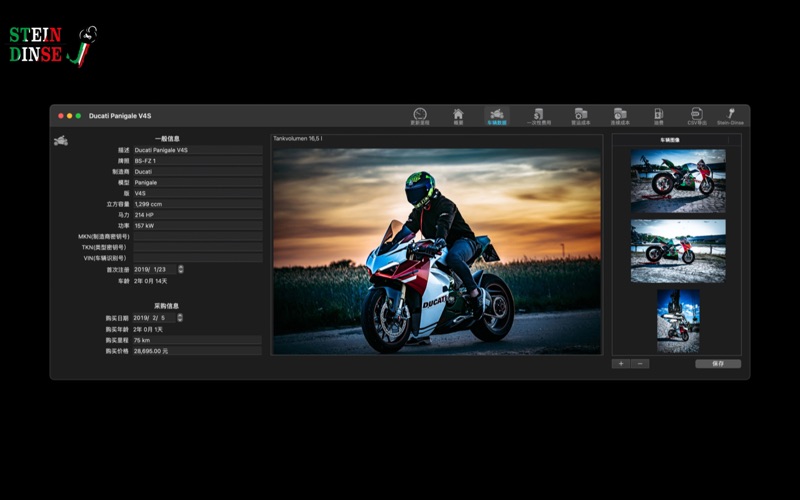Click the 车龄 value 2年 0月 14天
This screenshot has width=800, height=500.
[151, 281]
